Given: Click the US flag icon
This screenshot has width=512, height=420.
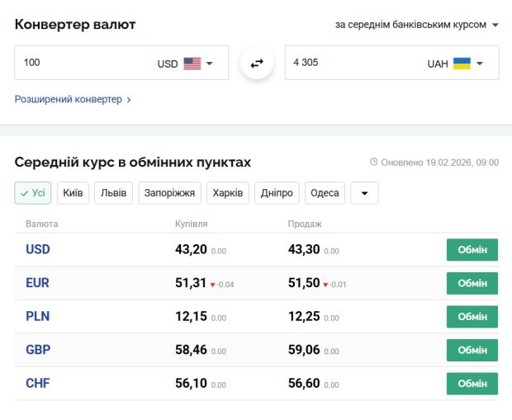Looking at the screenshot, I should click(x=192, y=64).
